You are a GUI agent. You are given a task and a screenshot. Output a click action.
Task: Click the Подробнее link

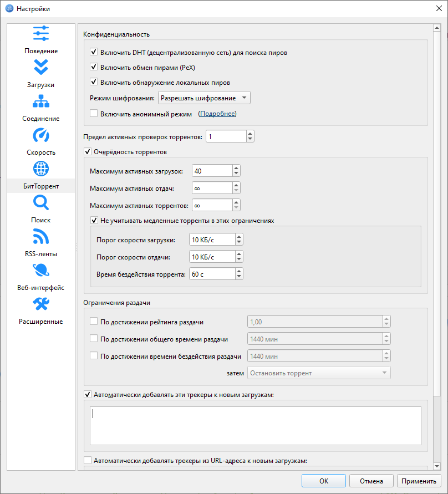point(217,114)
